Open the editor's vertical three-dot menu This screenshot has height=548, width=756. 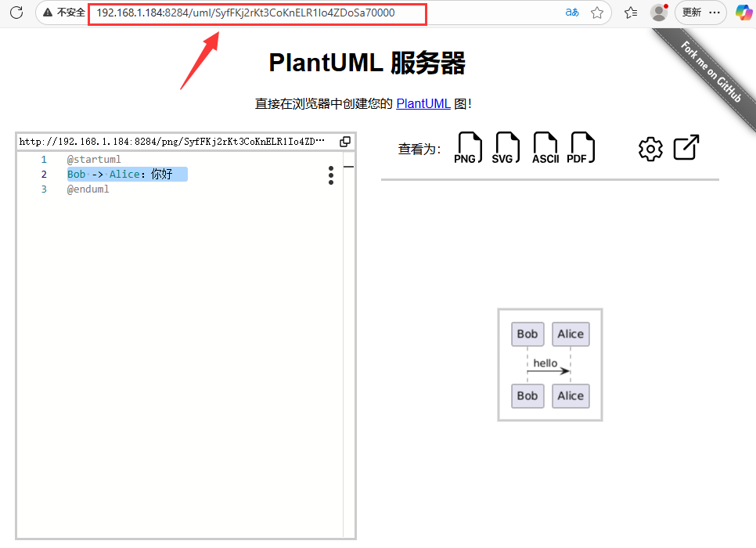(x=331, y=175)
